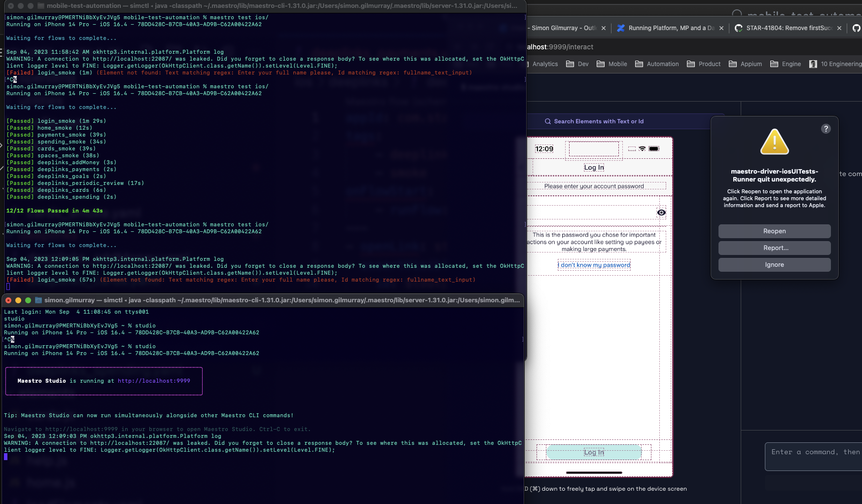Viewport: 862px width, 504px height.
Task: Click the question mark help icon on the crash dialog
Action: pyautogui.click(x=826, y=129)
